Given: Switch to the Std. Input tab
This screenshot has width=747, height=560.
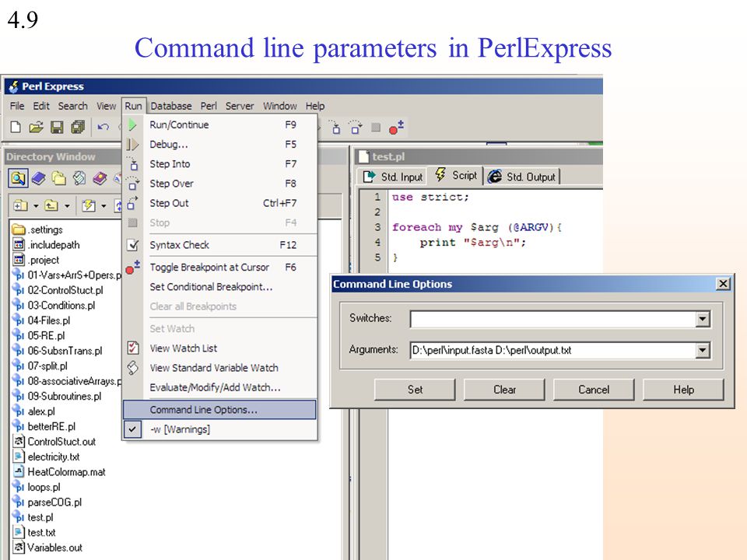Looking at the screenshot, I should 392,177.
